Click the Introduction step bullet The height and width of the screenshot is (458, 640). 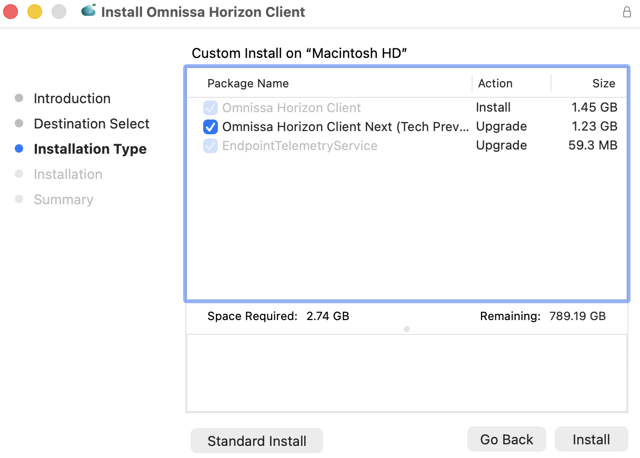click(x=19, y=98)
